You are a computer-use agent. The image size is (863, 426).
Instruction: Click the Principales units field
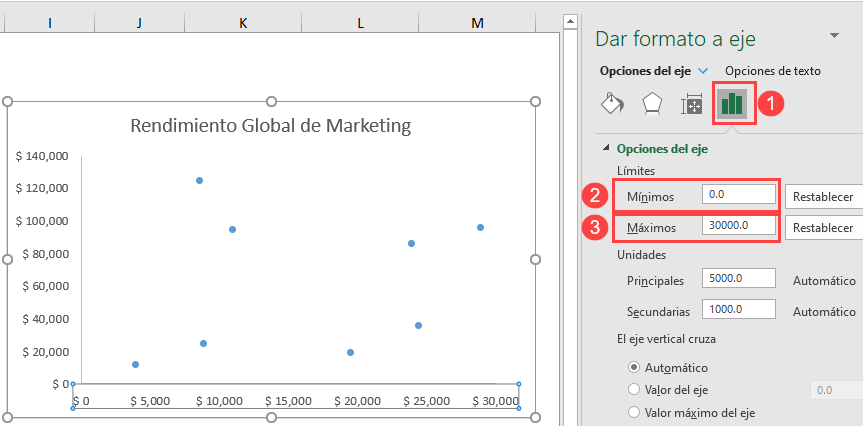(739, 278)
